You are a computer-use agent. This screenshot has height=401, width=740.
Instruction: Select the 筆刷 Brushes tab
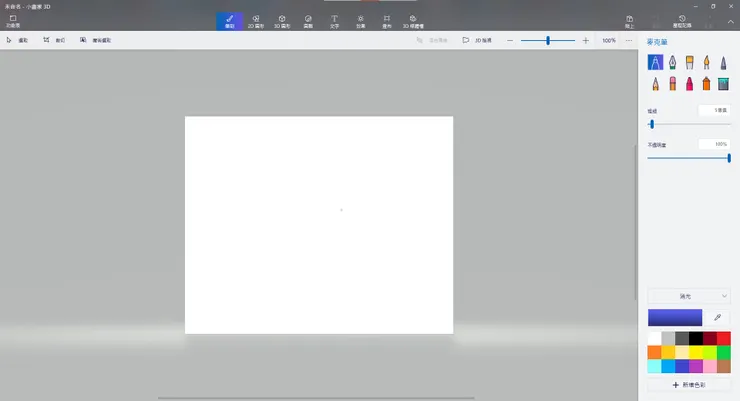coord(229,21)
